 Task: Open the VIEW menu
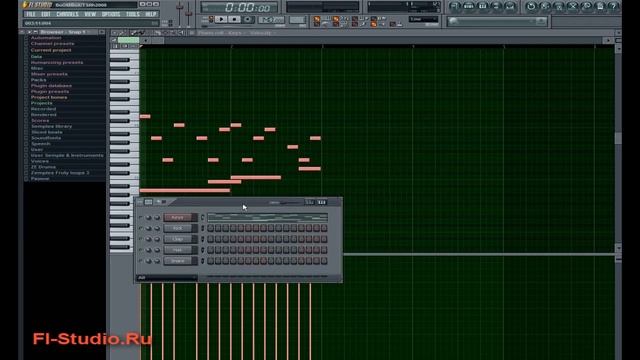click(x=90, y=14)
